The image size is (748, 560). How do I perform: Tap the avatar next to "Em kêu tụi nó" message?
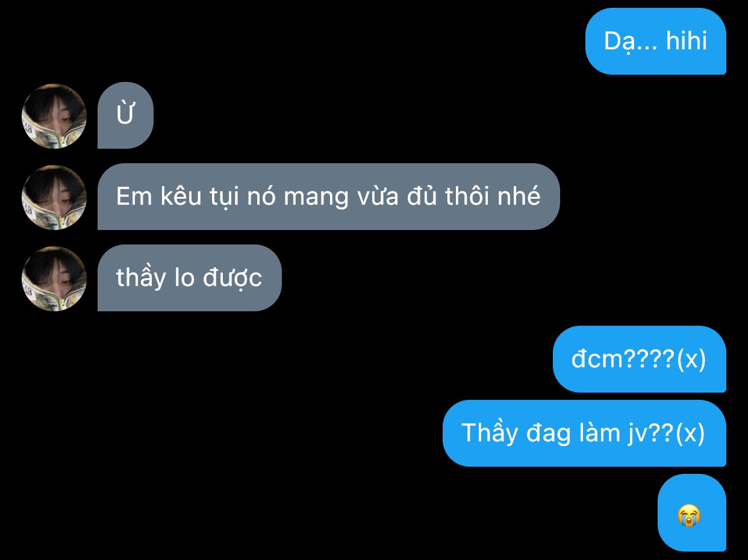(54, 197)
